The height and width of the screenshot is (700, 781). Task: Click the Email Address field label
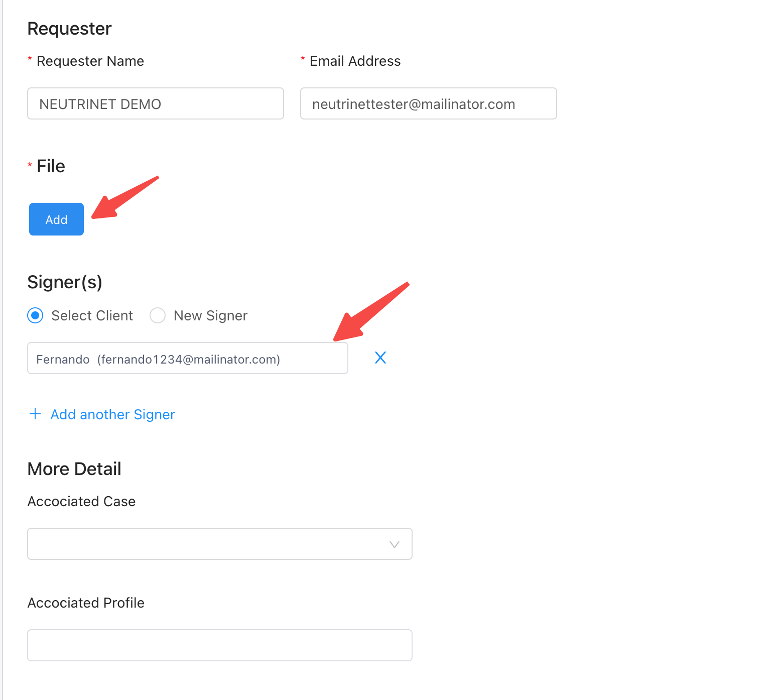355,61
